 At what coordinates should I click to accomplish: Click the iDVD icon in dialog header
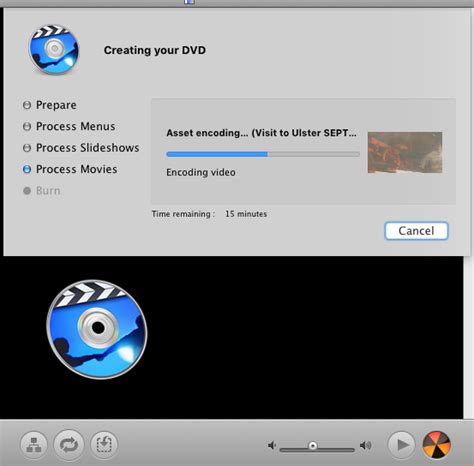54,49
